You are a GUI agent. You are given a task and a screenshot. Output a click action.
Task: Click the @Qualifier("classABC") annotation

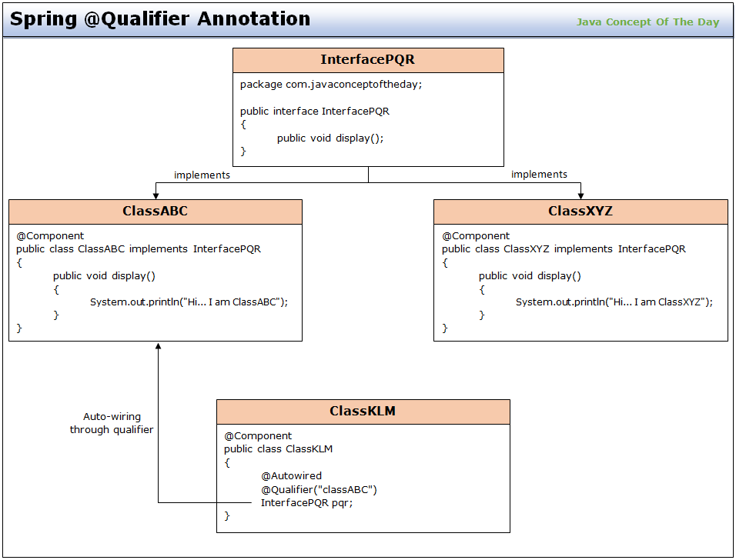(319, 489)
